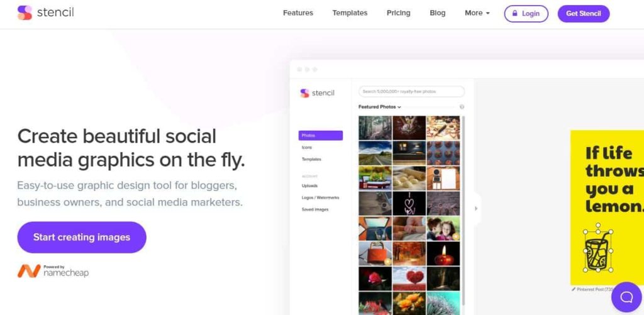Open the Templates sidebar item
The image size is (644, 315).
311,159
